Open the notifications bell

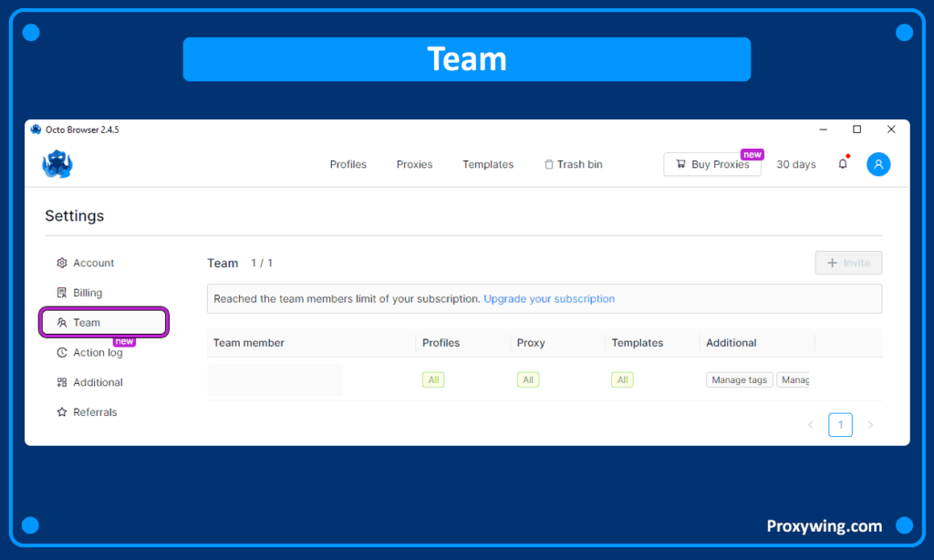coord(843,164)
